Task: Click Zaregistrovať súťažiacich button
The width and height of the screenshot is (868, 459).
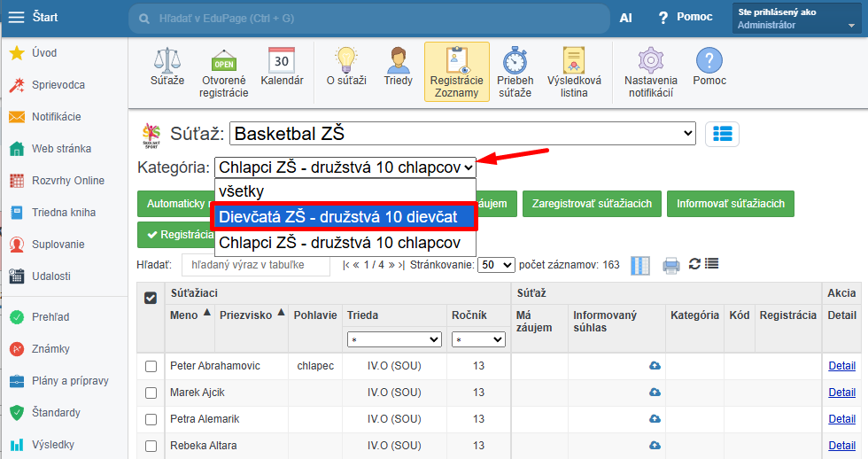Action: pos(592,204)
